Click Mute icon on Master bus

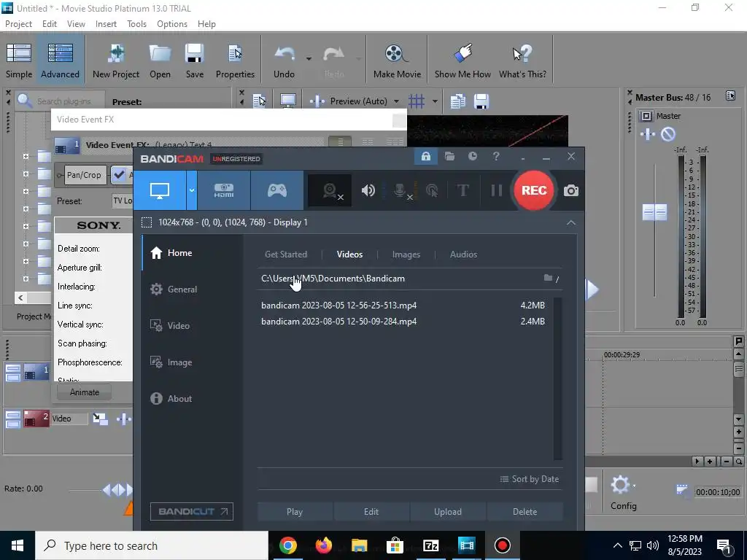[x=668, y=134]
